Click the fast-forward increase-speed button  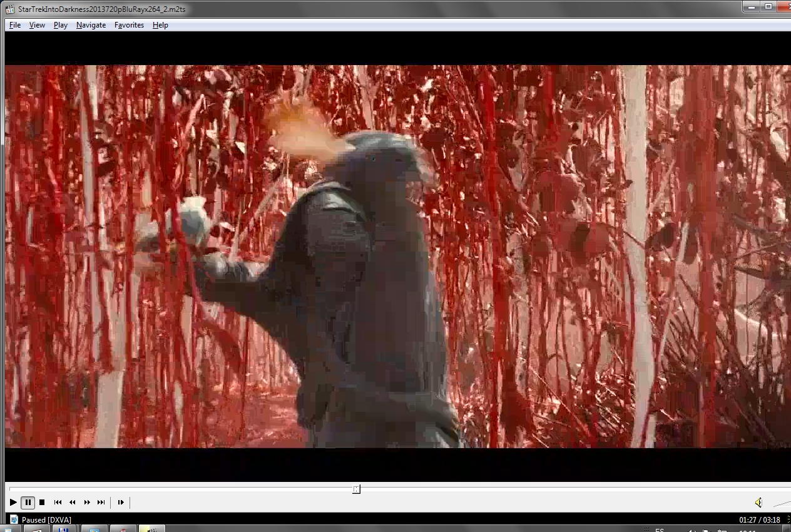pos(86,502)
